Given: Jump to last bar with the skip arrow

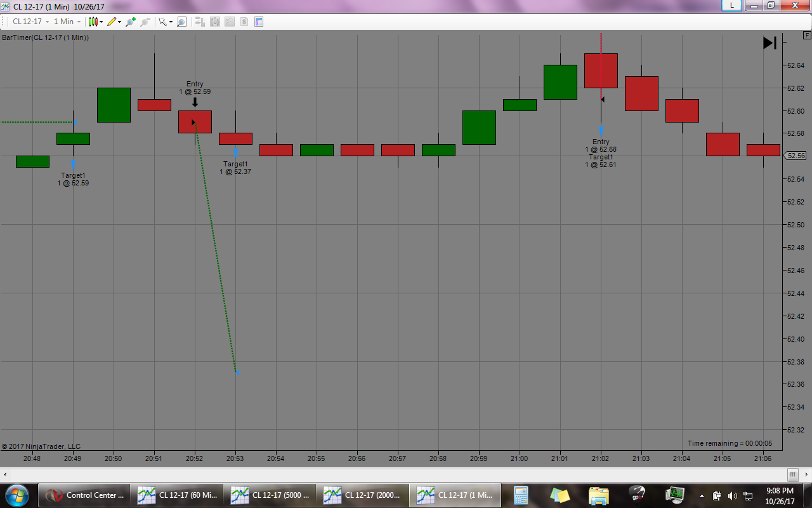Looking at the screenshot, I should pyautogui.click(x=769, y=43).
